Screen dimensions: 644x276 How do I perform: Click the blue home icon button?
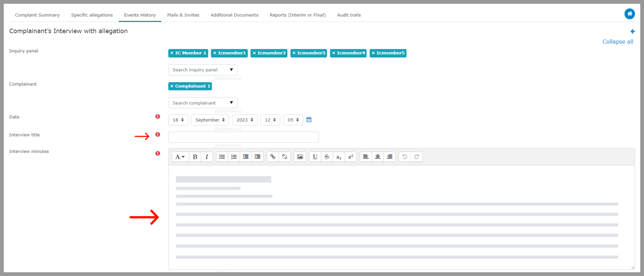click(x=629, y=14)
